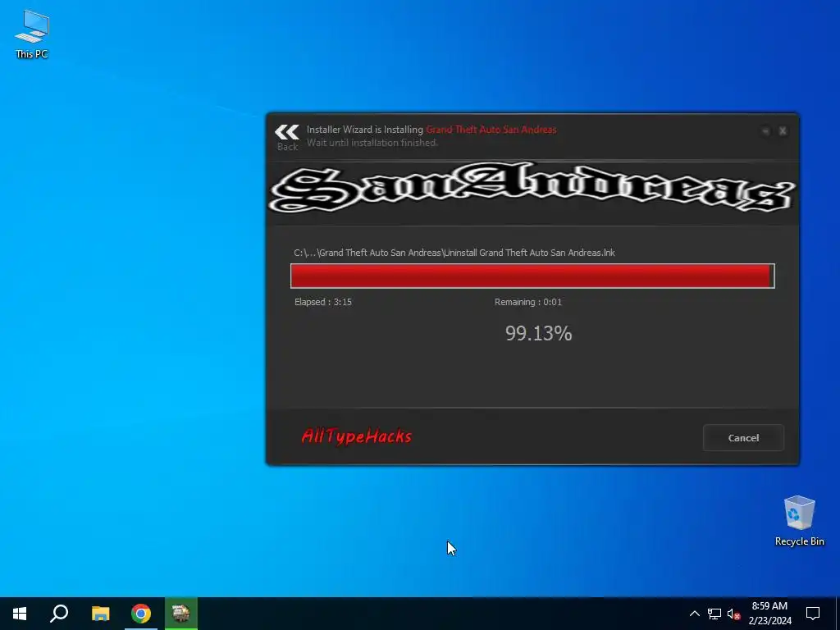Open the clock showing 8:59 AM
The image size is (840, 630).
[769, 614]
